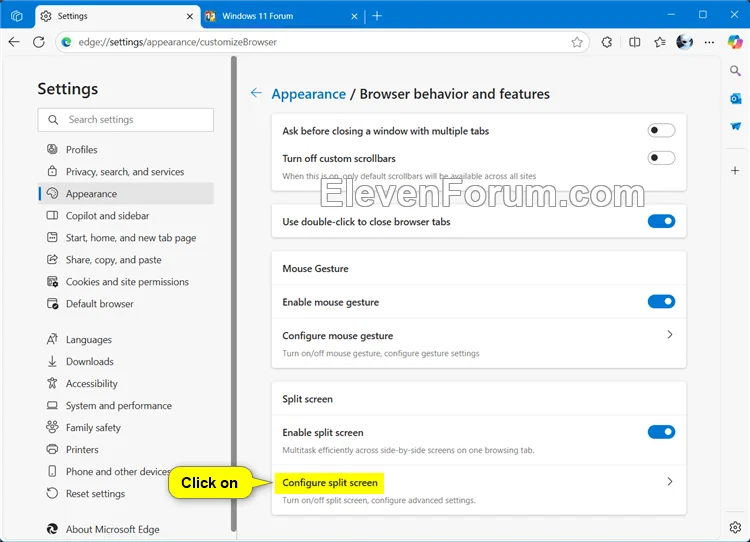Close the Settings tab
The height and width of the screenshot is (542, 750).
coord(190,16)
